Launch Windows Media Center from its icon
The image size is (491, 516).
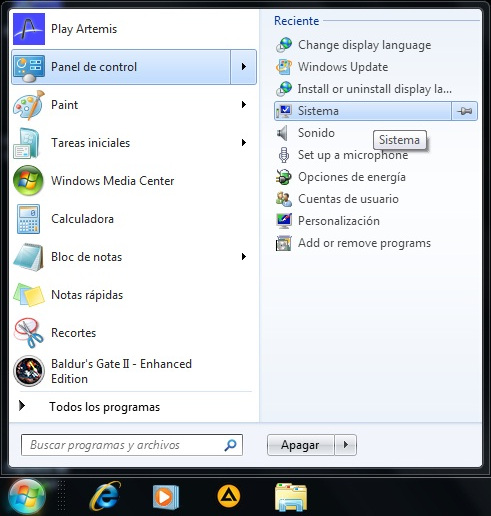pos(28,181)
